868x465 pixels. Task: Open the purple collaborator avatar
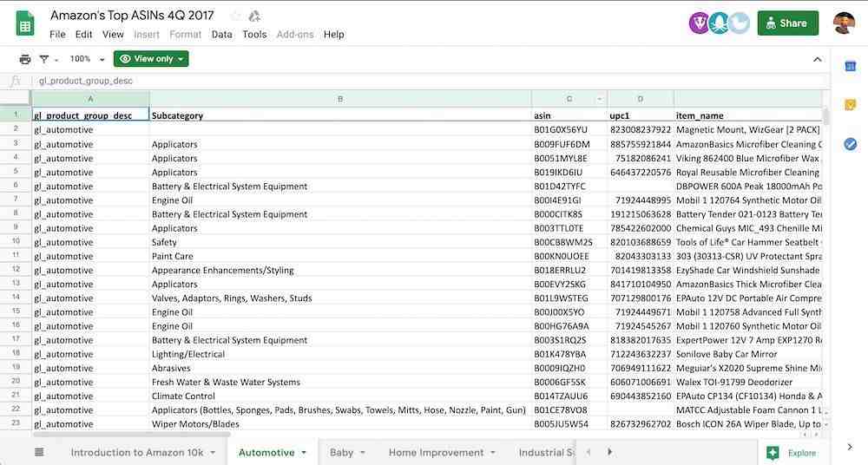(699, 23)
